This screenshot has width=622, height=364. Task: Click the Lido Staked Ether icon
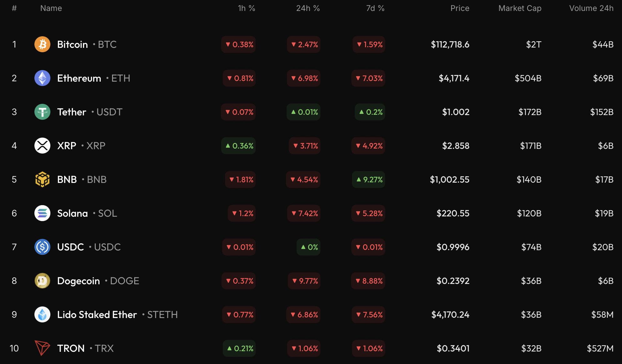pos(42,315)
